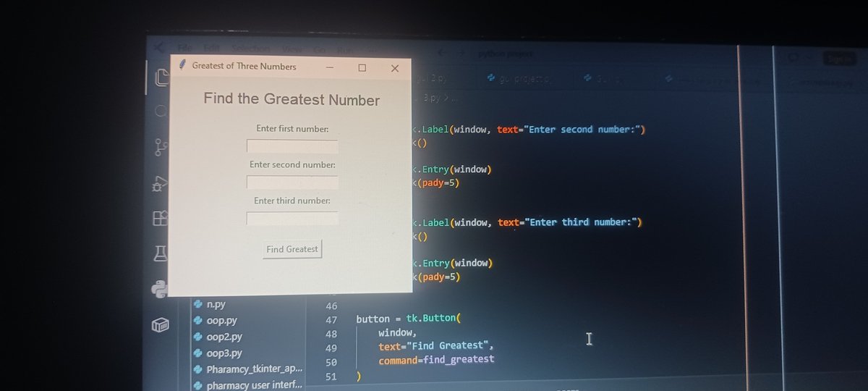Open the Testing flask icon

click(160, 253)
